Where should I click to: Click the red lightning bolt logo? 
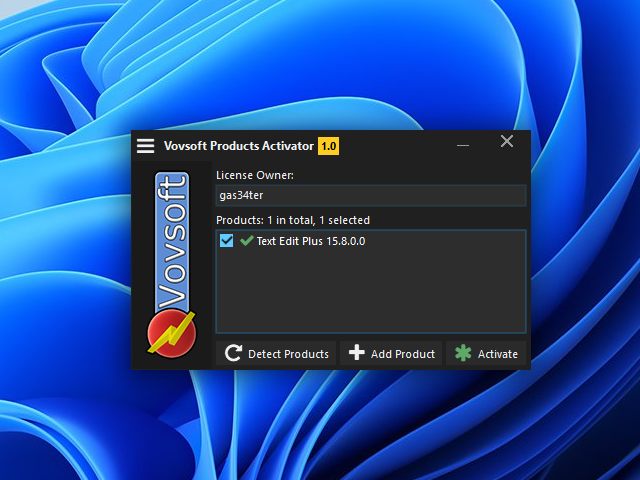click(x=171, y=332)
